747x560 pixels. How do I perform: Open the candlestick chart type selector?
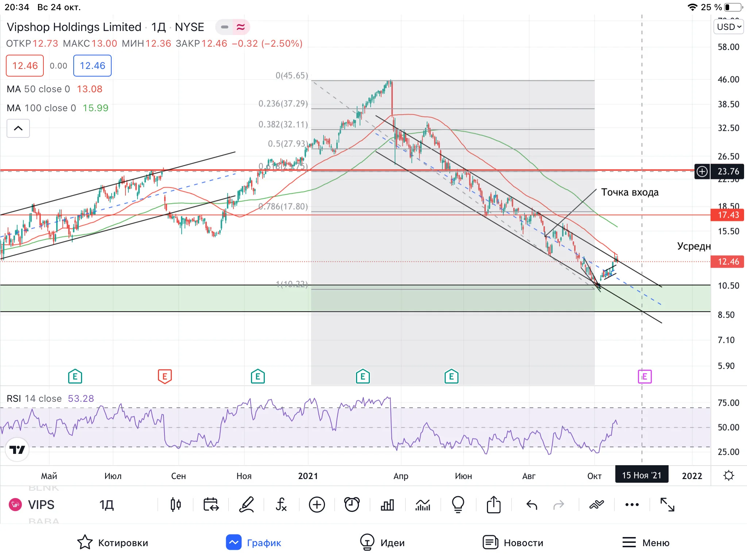[175, 505]
